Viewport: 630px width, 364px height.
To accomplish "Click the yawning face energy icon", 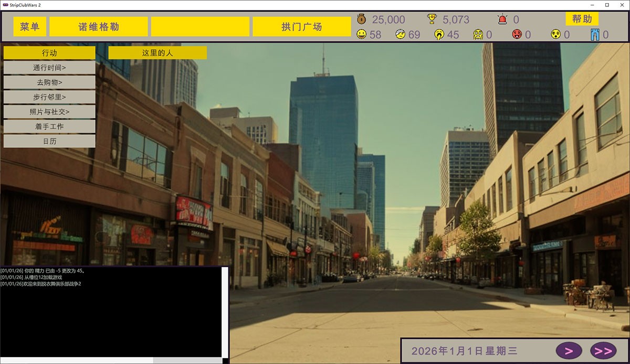I will pos(438,35).
